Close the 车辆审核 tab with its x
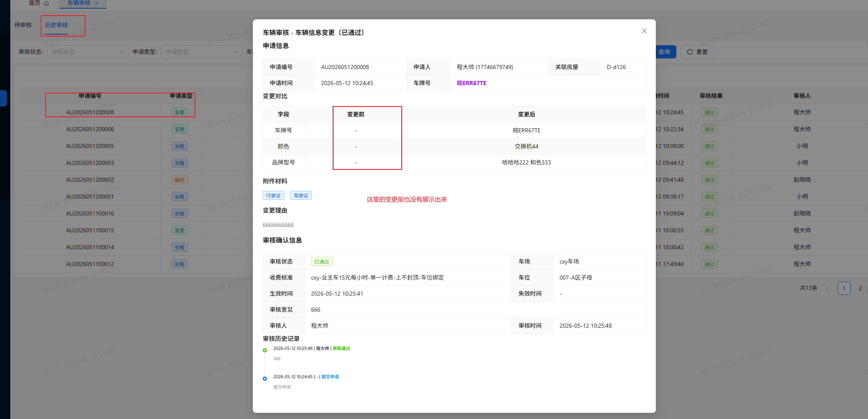Image resolution: width=868 pixels, height=419 pixels. [x=96, y=3]
